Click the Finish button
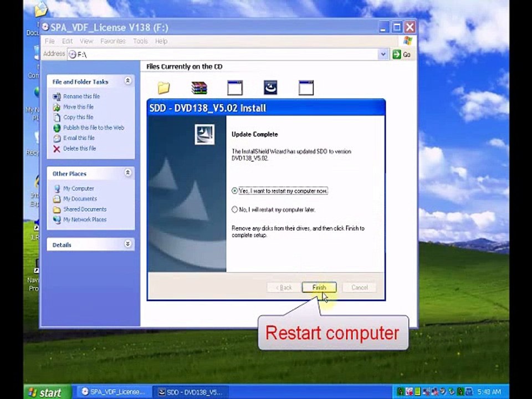This screenshot has width=532, height=399. pyautogui.click(x=319, y=287)
